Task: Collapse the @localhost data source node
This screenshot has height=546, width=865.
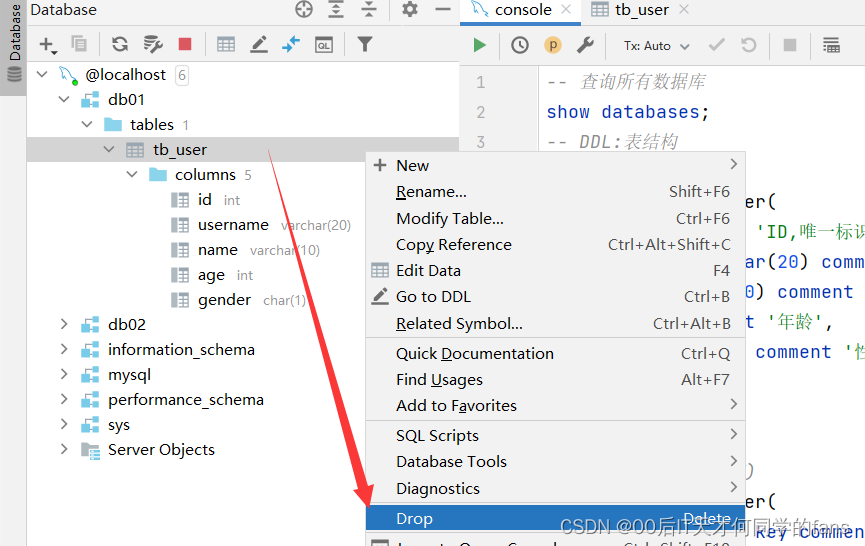Action: [x=42, y=74]
